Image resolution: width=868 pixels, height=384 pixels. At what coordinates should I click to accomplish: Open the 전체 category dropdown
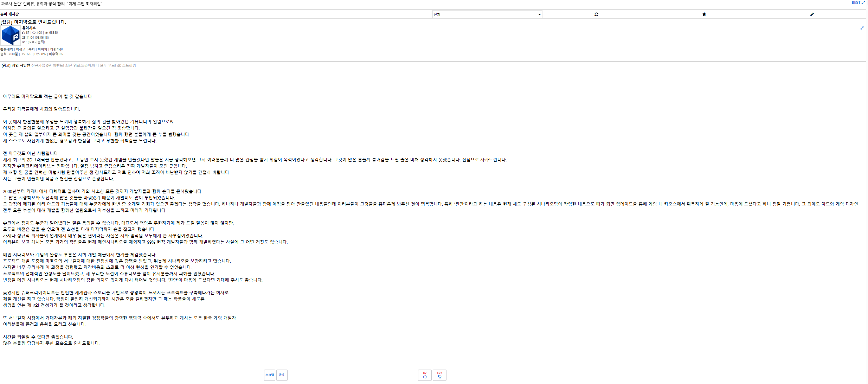[x=487, y=14]
